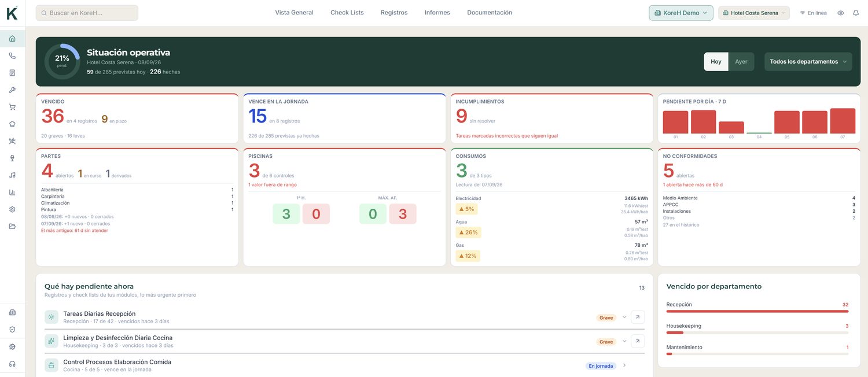Click the Tareas Diarias Recepción row icon

tap(52, 317)
